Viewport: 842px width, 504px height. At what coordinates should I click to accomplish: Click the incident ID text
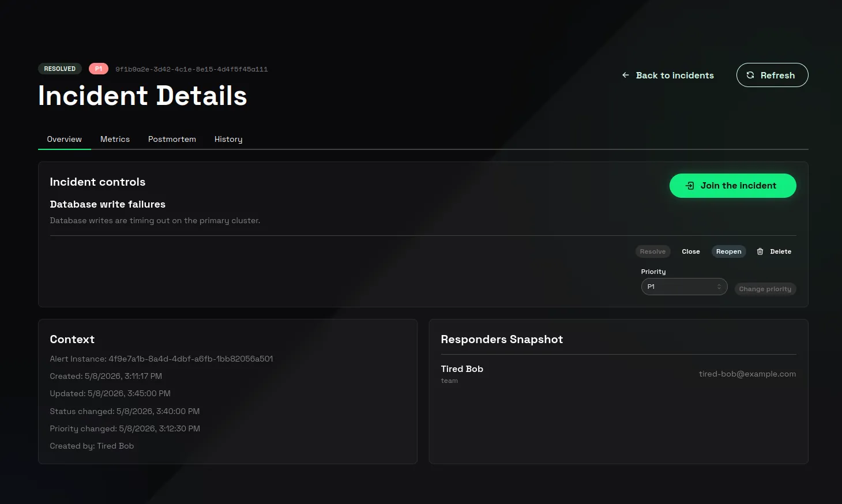tap(191, 69)
